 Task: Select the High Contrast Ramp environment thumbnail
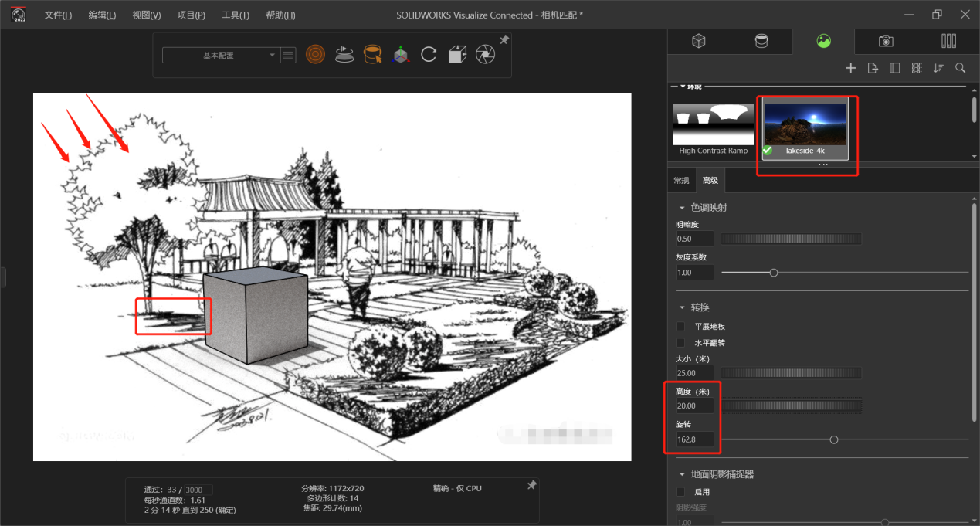coord(714,126)
